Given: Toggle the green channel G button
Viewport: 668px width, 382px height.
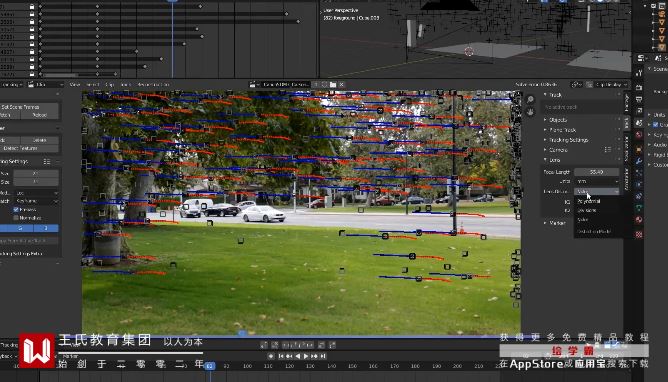Looking at the screenshot, I should [20, 228].
